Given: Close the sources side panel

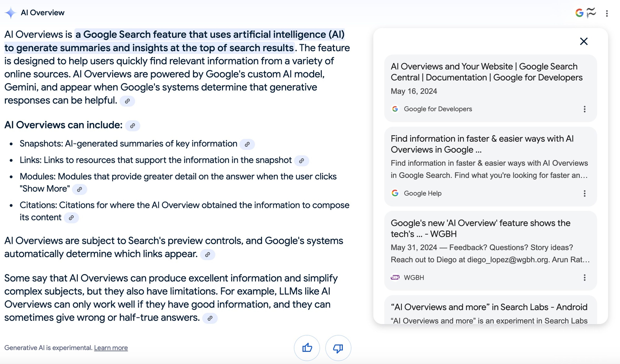Looking at the screenshot, I should pos(584,41).
